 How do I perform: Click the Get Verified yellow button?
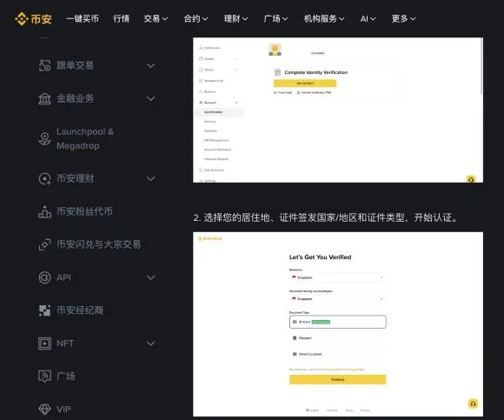305,83
